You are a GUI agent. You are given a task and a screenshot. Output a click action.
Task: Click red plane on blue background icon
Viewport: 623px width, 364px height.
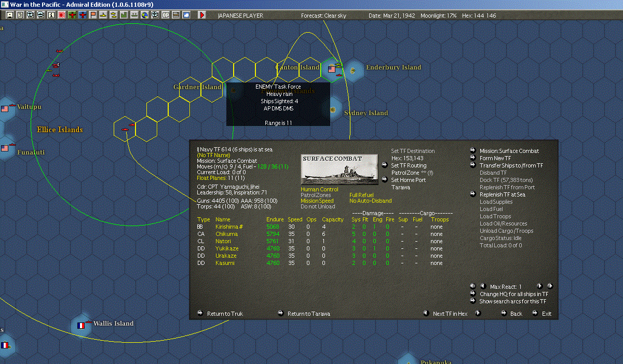(83, 15)
